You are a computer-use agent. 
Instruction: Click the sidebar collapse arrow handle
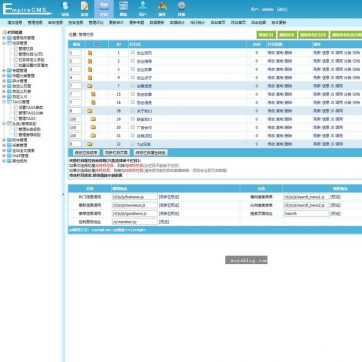tap(63, 194)
